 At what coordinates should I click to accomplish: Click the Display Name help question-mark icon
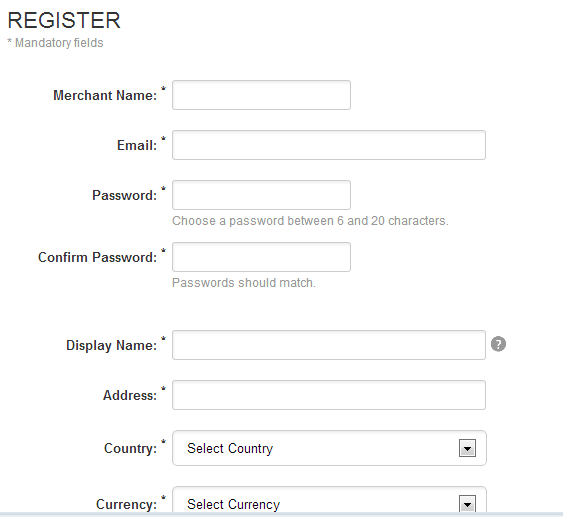[x=498, y=344]
